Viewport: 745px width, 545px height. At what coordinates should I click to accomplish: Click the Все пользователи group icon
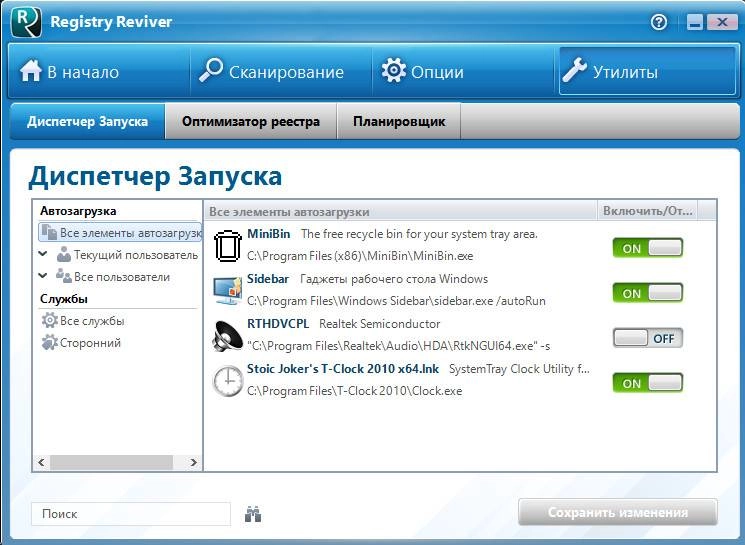[64, 276]
